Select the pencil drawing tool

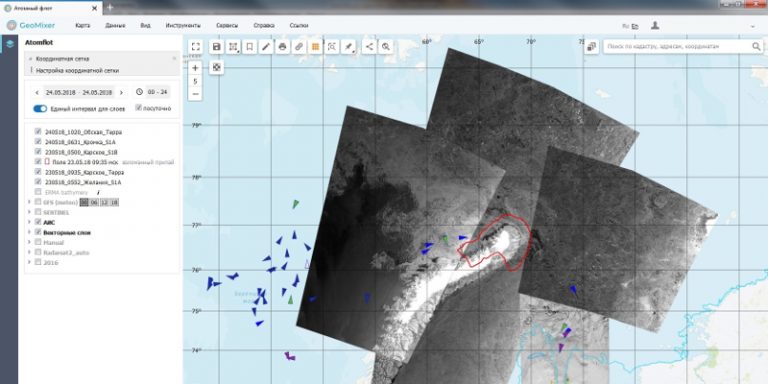click(x=266, y=47)
